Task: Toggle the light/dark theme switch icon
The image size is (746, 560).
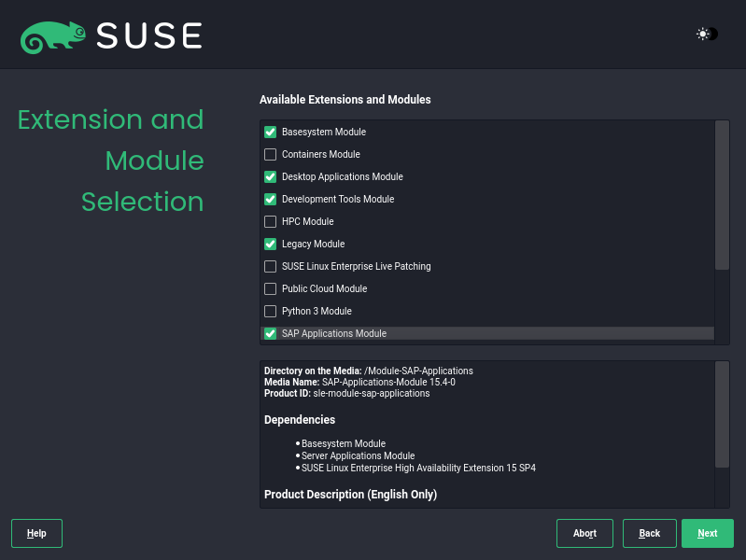Action: click(707, 34)
